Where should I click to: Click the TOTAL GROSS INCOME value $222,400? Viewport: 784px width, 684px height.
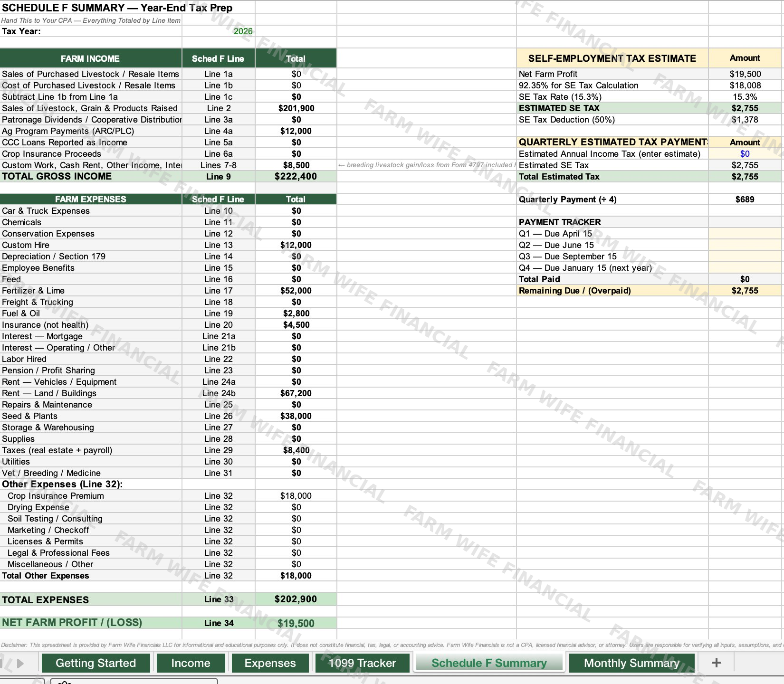(x=296, y=176)
